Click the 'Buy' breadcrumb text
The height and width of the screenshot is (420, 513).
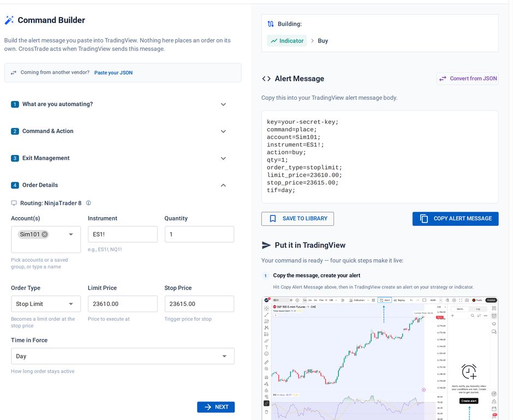point(323,41)
